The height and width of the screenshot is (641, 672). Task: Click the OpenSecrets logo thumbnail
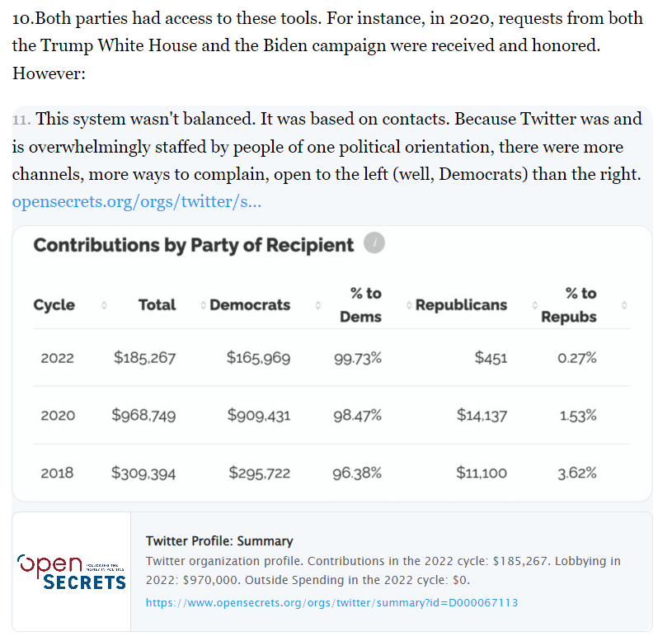click(72, 572)
